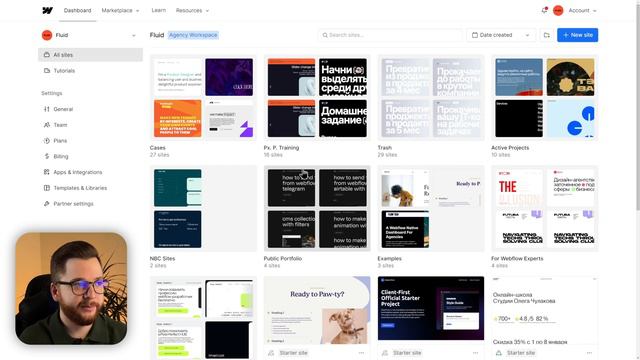640x360 pixels.
Task: Click the Apps & integrations icon
Action: (47, 172)
